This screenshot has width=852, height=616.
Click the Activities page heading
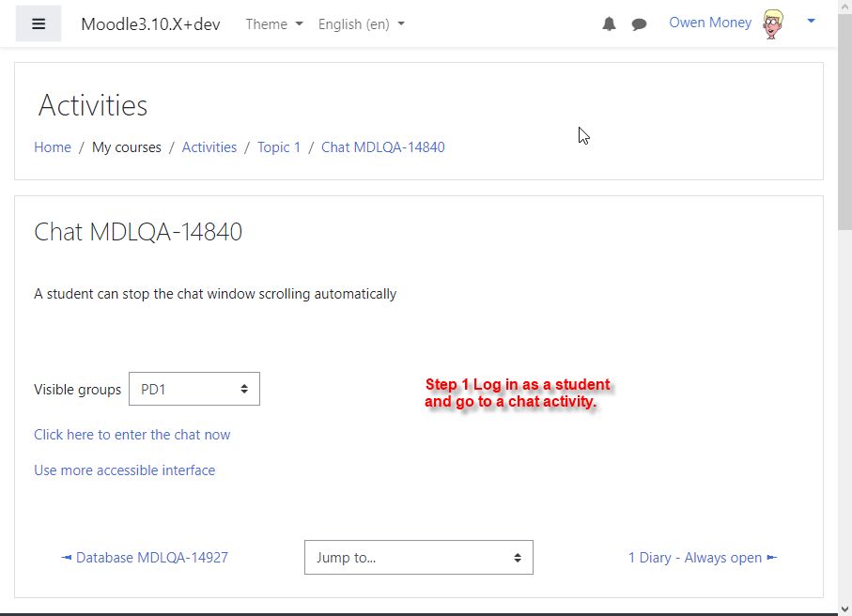coord(93,105)
